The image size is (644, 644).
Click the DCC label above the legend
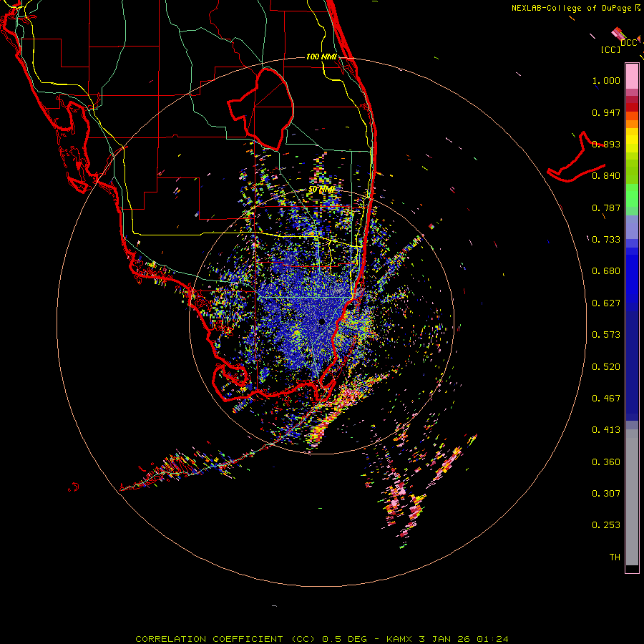[628, 43]
